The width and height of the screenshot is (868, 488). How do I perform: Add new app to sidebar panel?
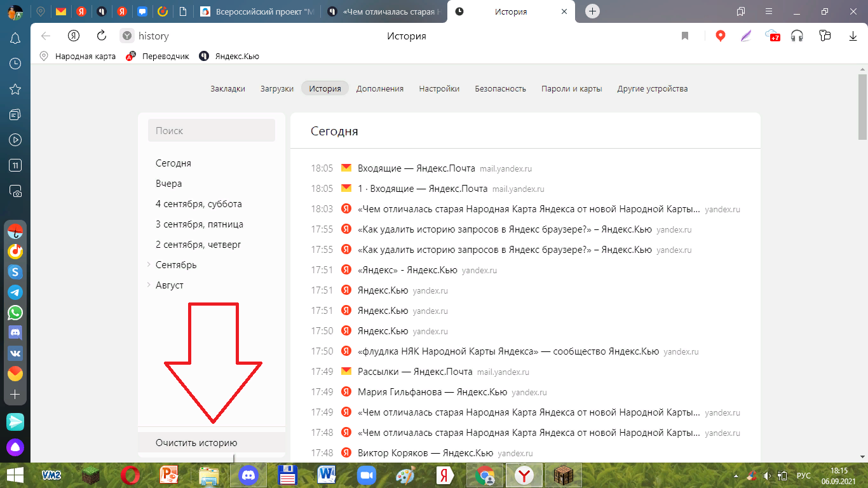tap(15, 395)
